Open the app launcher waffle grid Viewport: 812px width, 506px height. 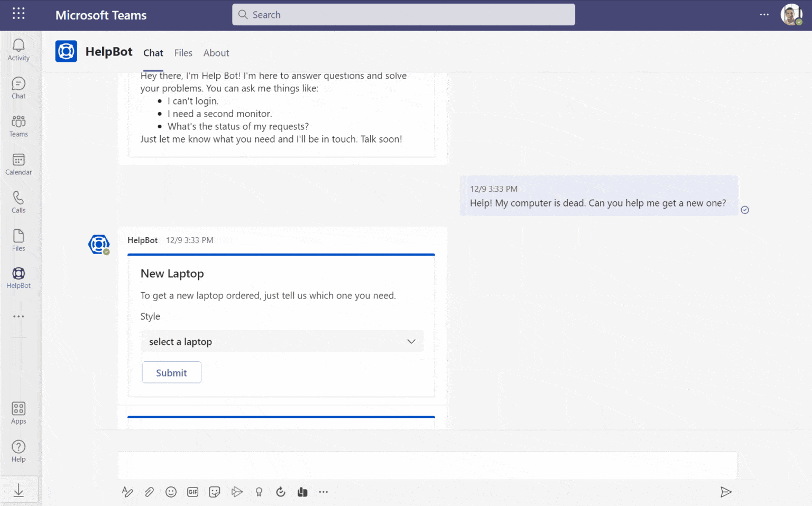[x=19, y=14]
